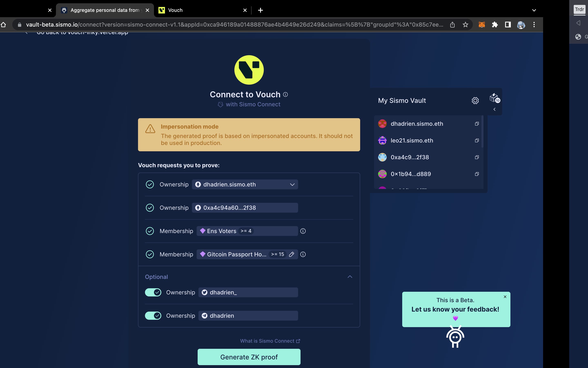Click the >= 4 Ens Voters threshold chip
The image size is (588, 368).
coord(246,231)
